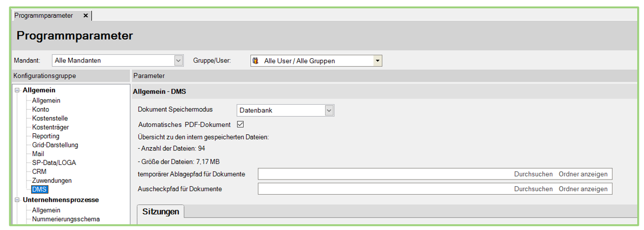Close the Programmparameter tab
The image size is (644, 230).
[x=86, y=16]
